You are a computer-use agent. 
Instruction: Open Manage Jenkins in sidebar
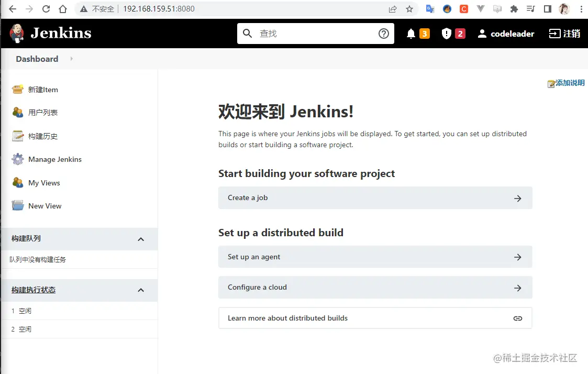55,159
